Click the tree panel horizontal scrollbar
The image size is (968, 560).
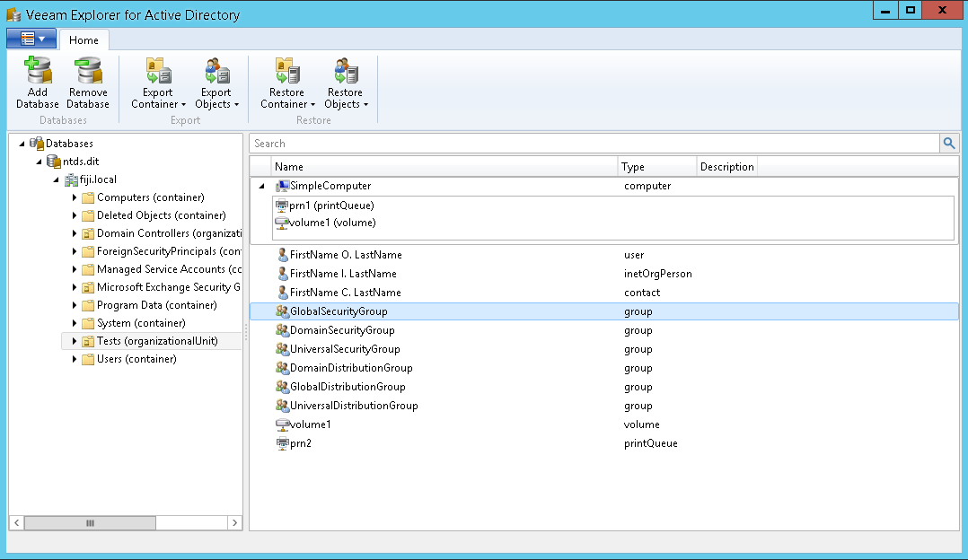[x=89, y=522]
